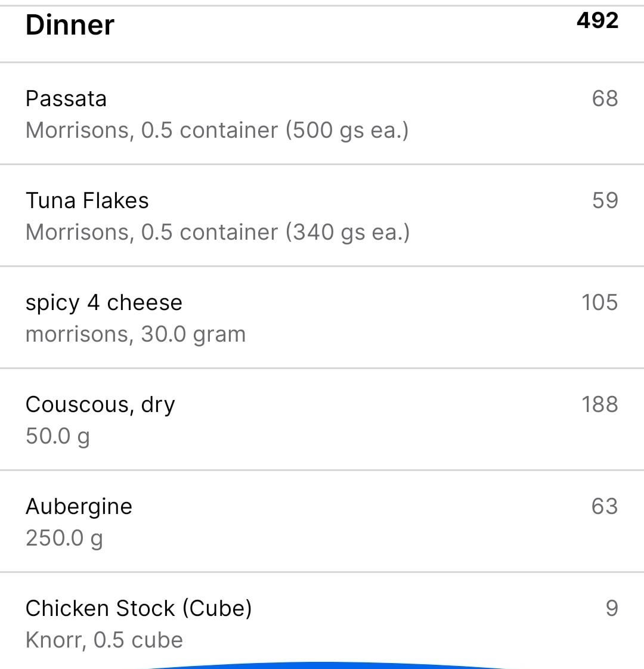The width and height of the screenshot is (644, 669).
Task: Tap the Dinner total 492 calories
Action: [x=597, y=20]
